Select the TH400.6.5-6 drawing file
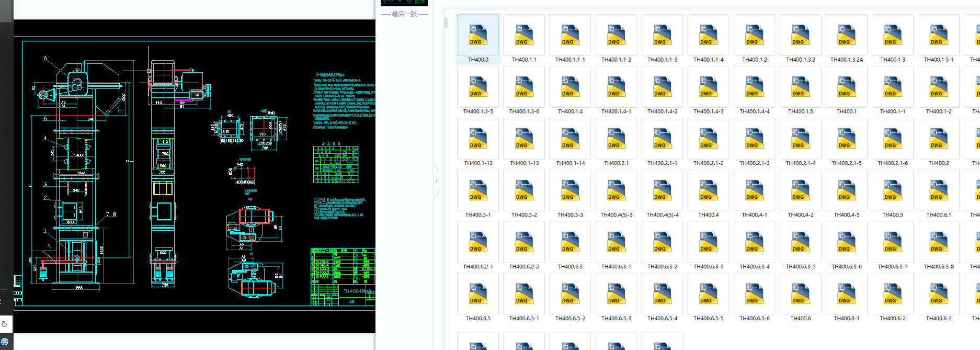The image size is (980, 350). point(754,293)
